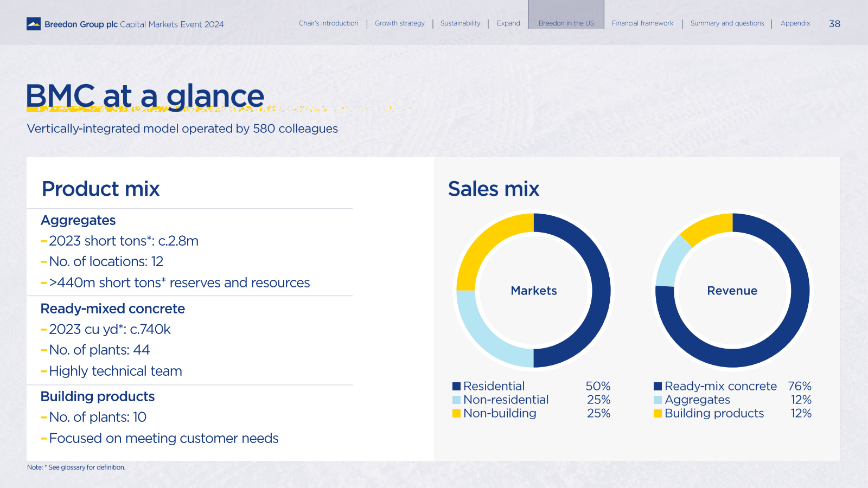868x488 pixels.
Task: Go to the Appendix section
Action: (x=795, y=23)
